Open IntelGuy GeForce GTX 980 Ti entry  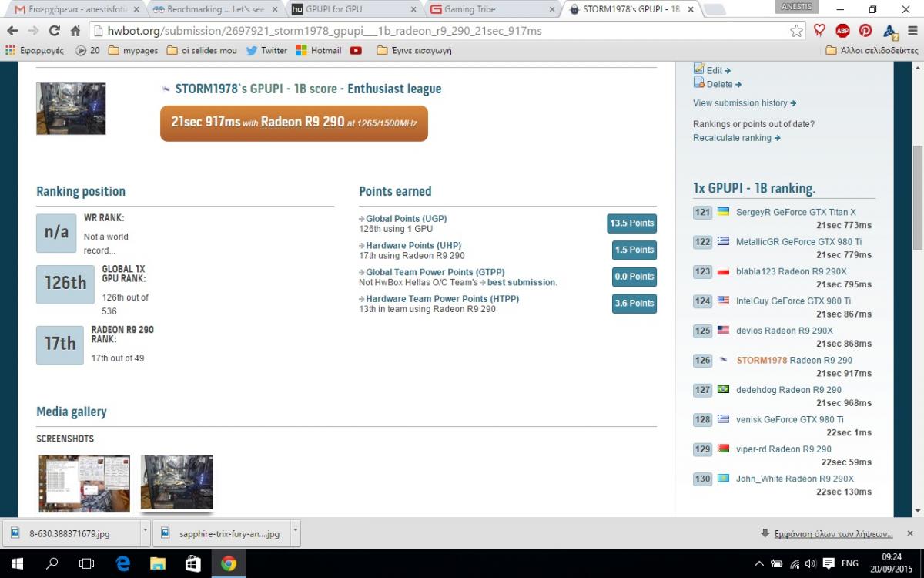(793, 301)
